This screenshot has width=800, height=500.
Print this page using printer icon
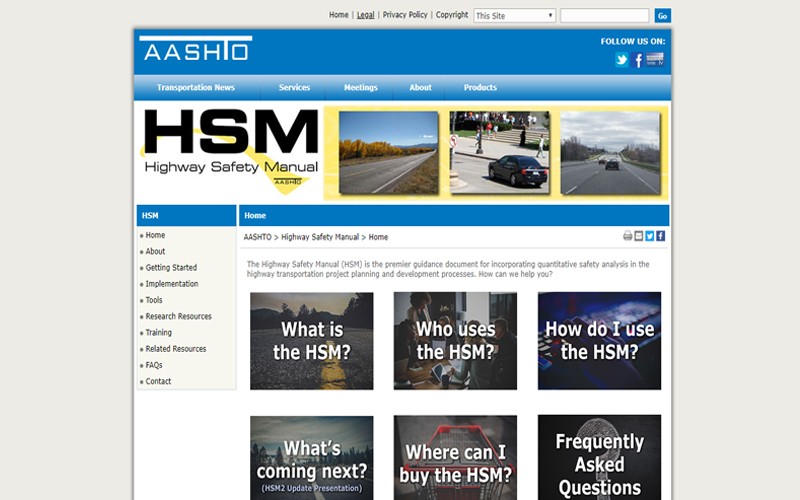pyautogui.click(x=628, y=236)
